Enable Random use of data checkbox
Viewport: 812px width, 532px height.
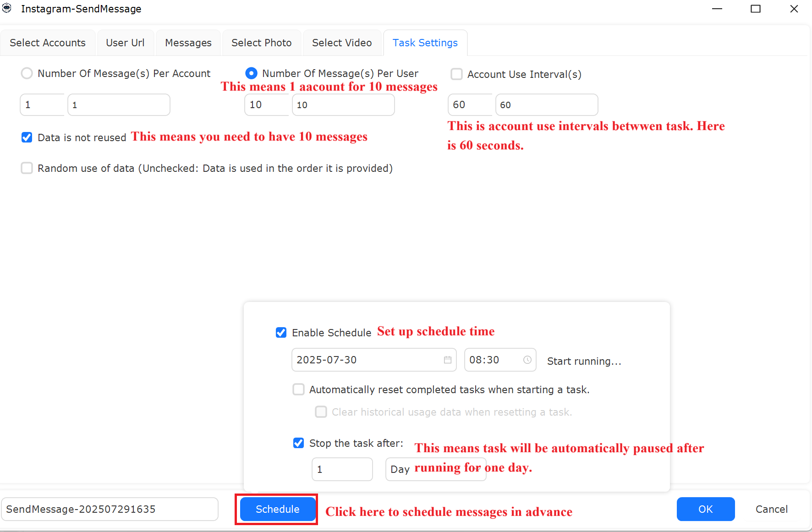[27, 168]
